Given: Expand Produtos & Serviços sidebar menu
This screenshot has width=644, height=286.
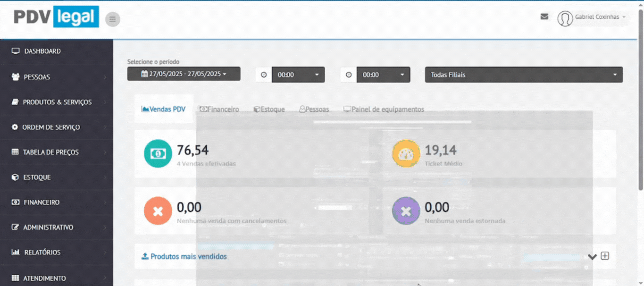Looking at the screenshot, I should [x=57, y=102].
